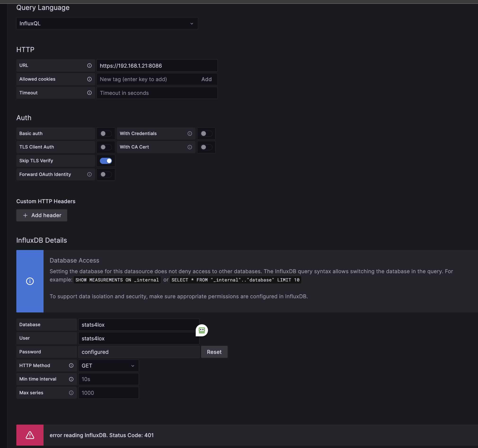The height and width of the screenshot is (448, 478).
Task: Enable the Basic auth toggle
Action: point(106,133)
